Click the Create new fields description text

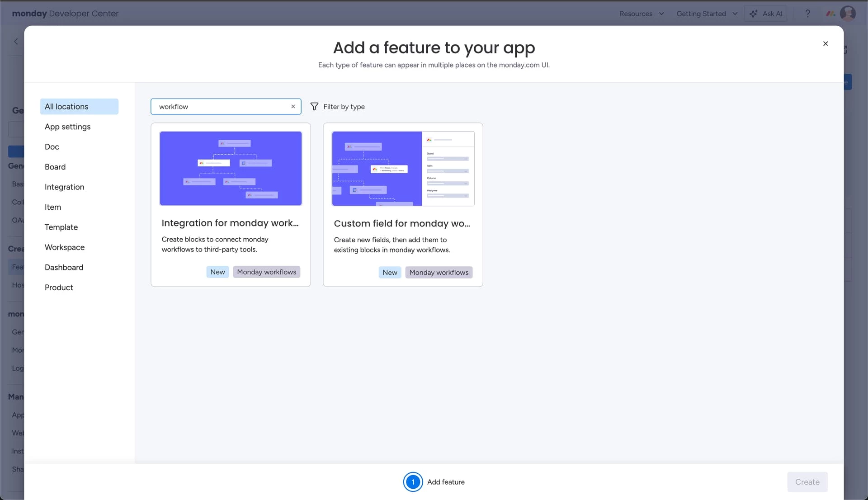tap(392, 245)
